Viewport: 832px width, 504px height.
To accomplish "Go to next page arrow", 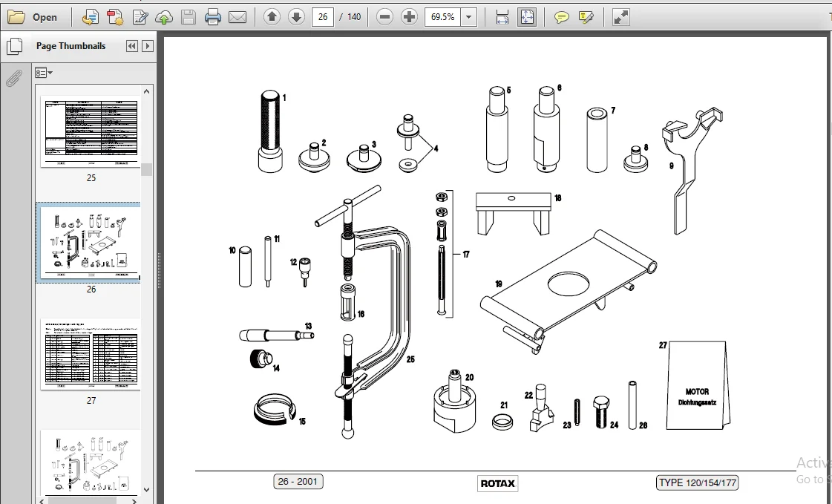I will (x=296, y=17).
